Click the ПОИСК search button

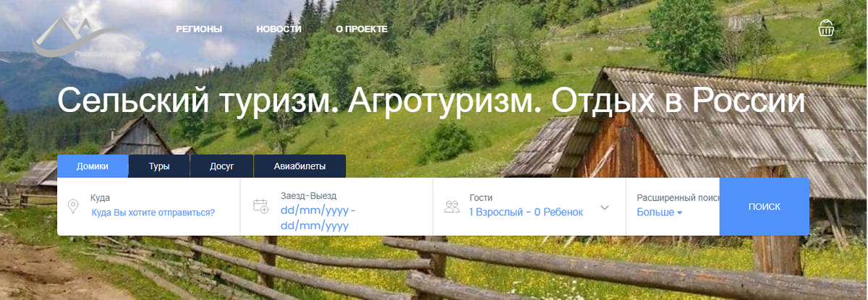point(765,206)
